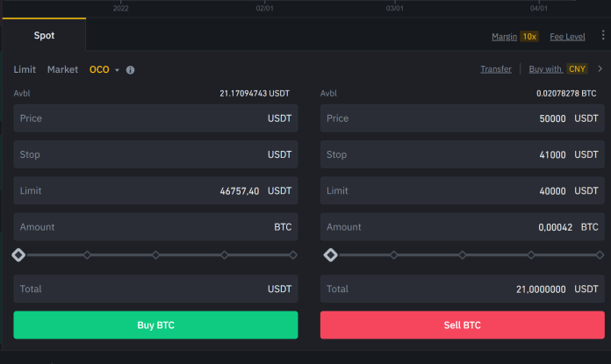
Task: Select the Limit order type
Action: (x=25, y=69)
